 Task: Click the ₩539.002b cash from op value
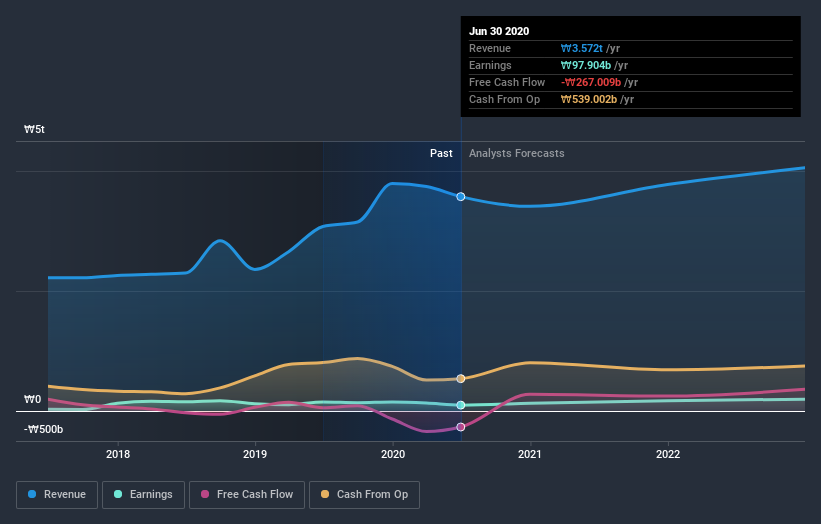coord(589,99)
